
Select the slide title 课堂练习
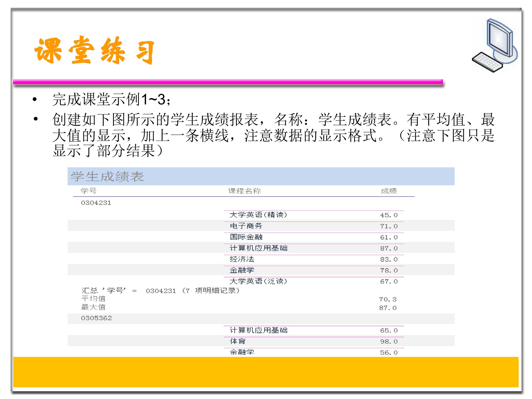point(95,50)
